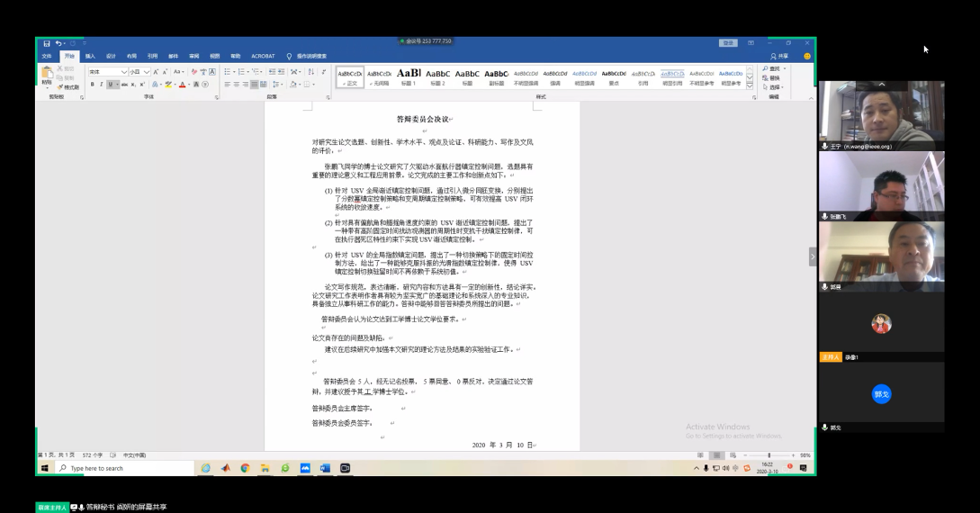Open the font name dropdown
Image resolution: width=980 pixels, height=513 pixels.
123,72
